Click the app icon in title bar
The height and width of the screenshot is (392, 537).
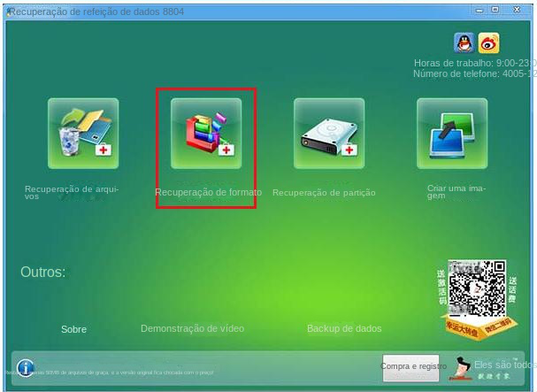(8, 12)
